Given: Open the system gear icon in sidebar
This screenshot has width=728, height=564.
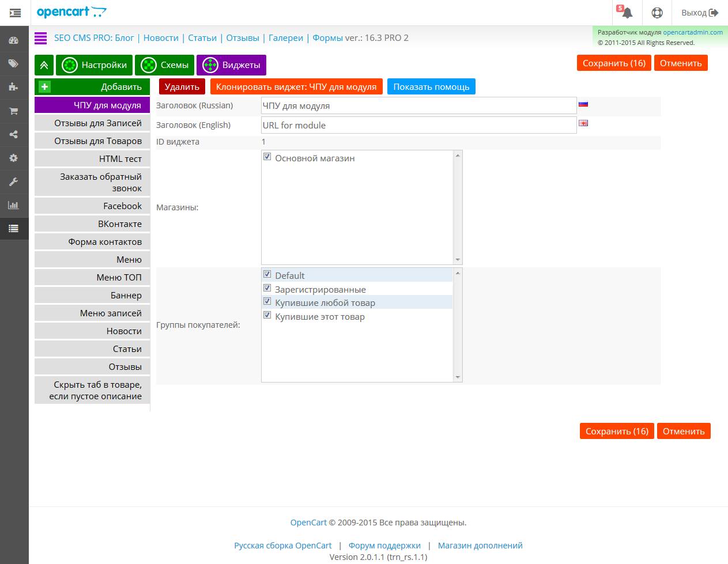Looking at the screenshot, I should pos(13,158).
